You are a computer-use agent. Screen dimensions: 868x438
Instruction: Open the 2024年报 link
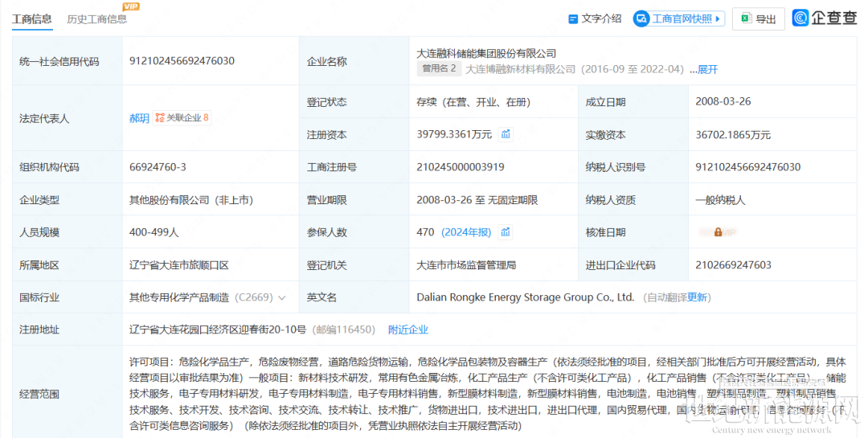pos(466,232)
